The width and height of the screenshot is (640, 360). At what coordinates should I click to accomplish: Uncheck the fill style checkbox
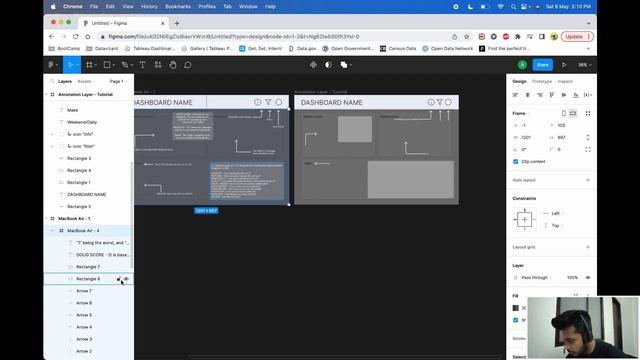pos(516,320)
